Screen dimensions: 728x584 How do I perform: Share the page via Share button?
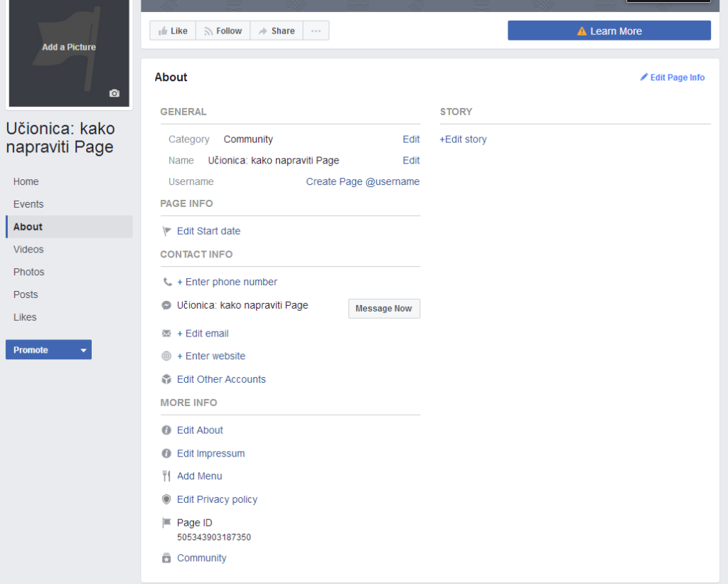[277, 31]
